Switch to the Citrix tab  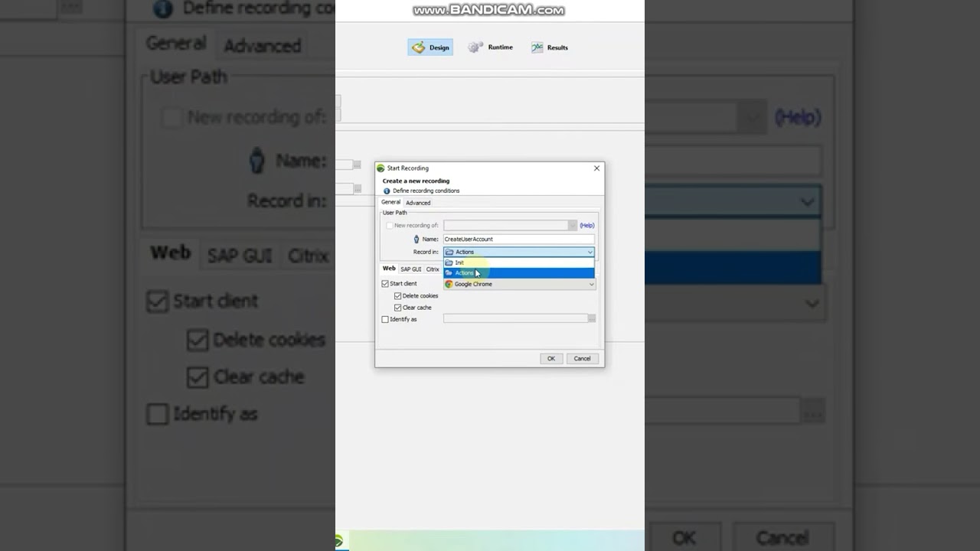click(433, 269)
